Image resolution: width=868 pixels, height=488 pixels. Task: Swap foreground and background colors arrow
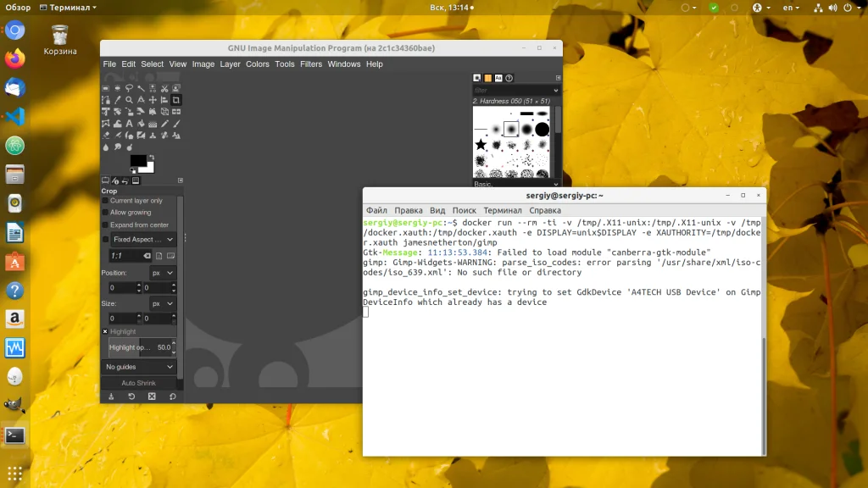point(152,158)
